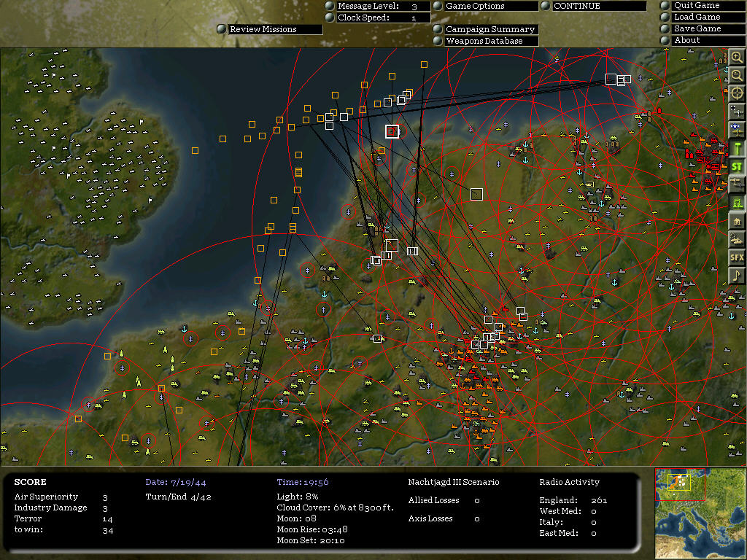Click the Time: 19:56 text

click(303, 482)
